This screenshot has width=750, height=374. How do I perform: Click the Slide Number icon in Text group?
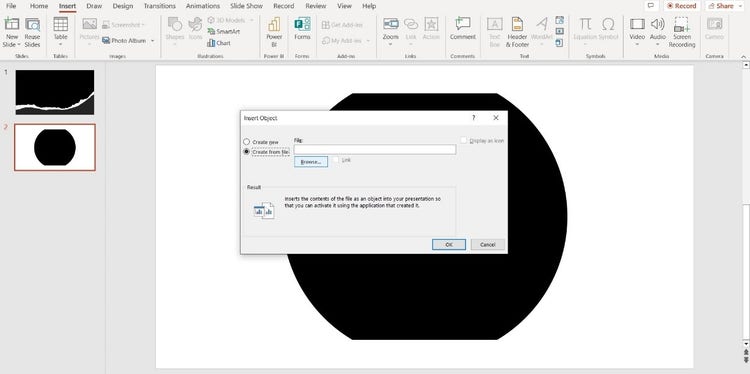click(x=560, y=32)
